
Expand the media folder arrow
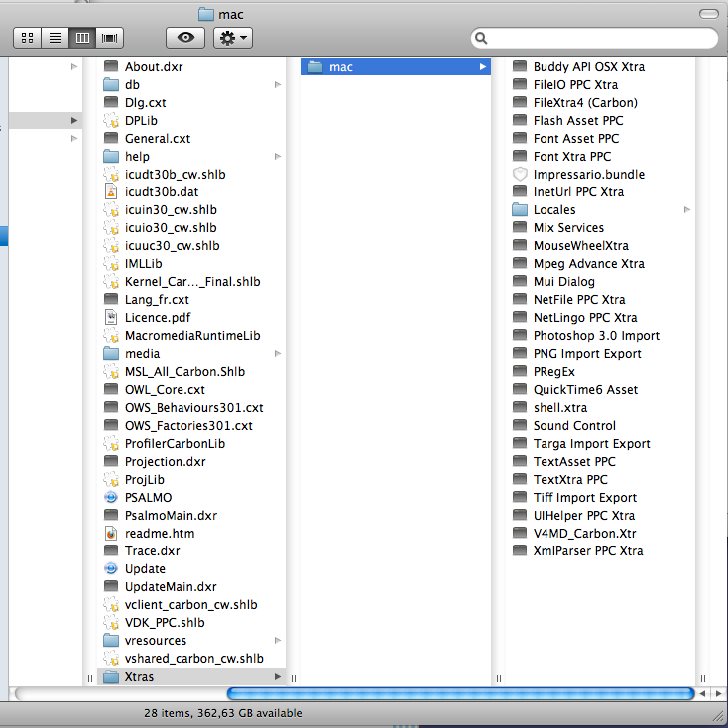[278, 354]
